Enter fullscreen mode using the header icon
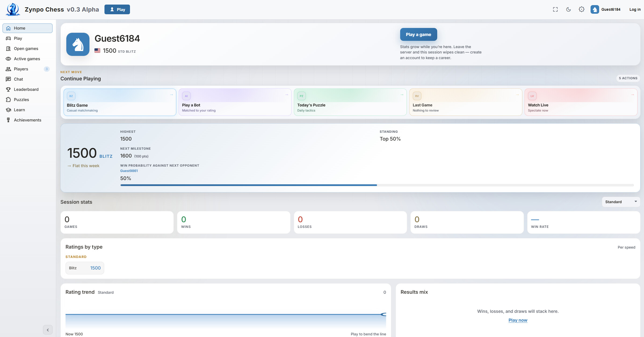644x337 pixels. point(555,9)
